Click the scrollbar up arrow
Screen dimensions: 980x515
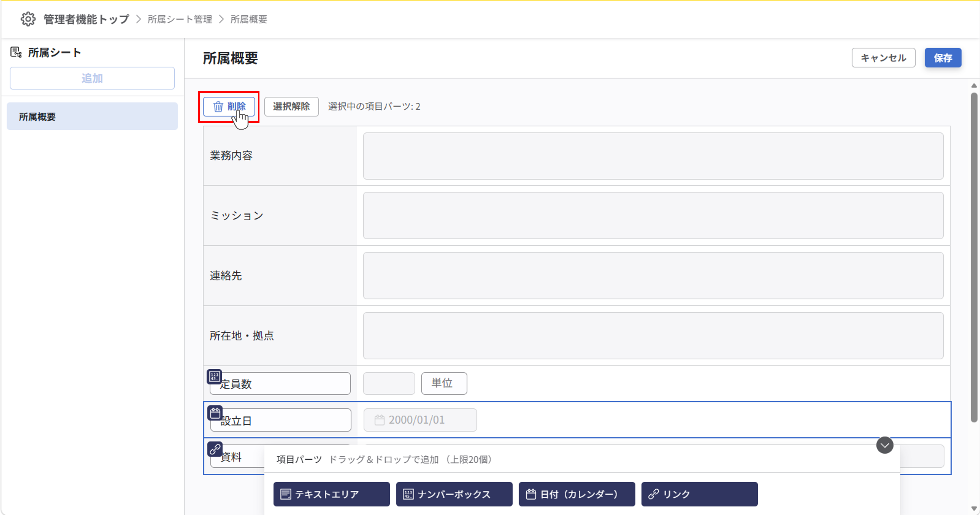(974, 86)
